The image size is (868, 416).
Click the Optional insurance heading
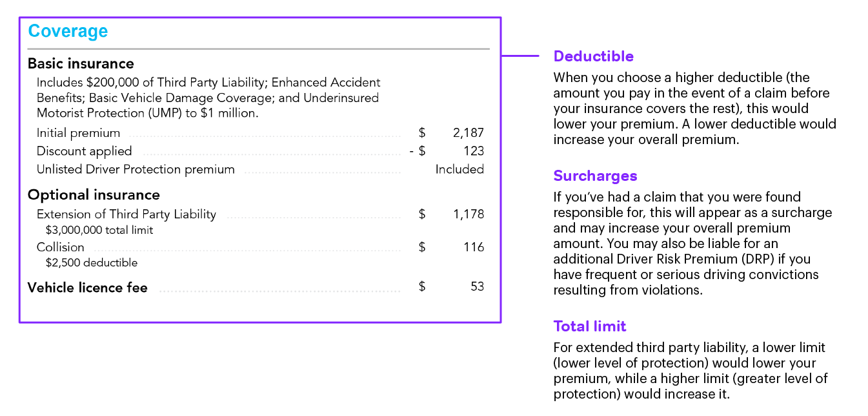pos(94,195)
